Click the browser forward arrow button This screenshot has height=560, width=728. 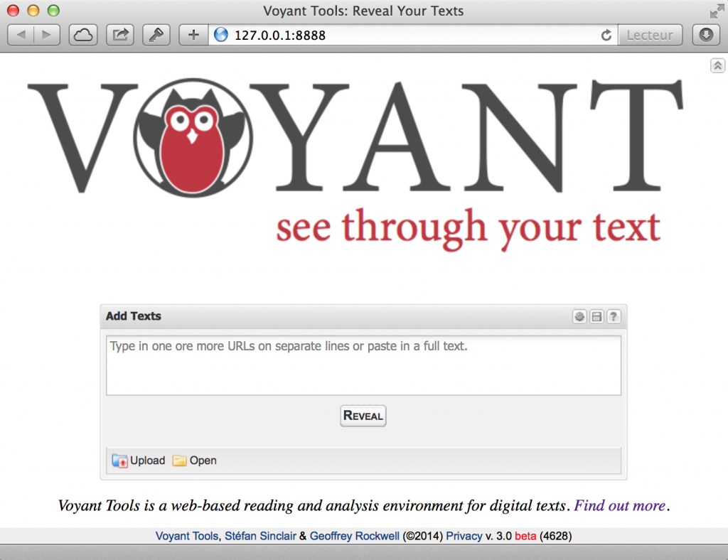coord(46,35)
